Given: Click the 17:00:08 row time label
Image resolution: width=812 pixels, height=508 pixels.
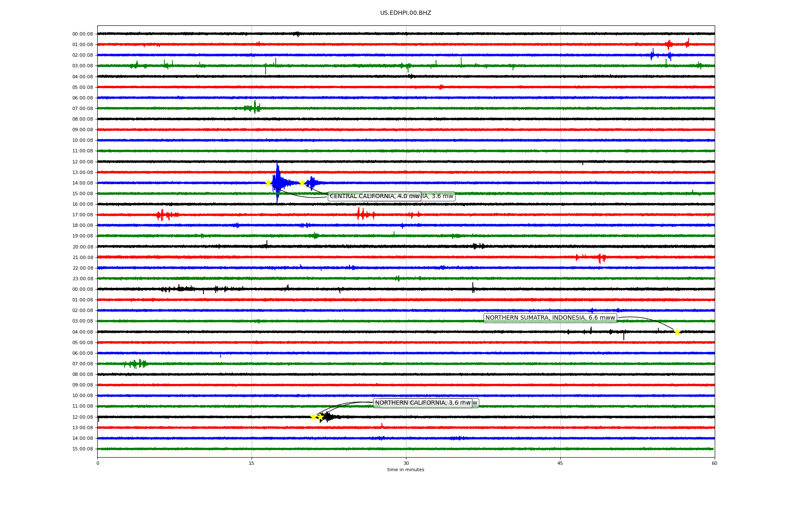Looking at the screenshot, I should [x=82, y=215].
